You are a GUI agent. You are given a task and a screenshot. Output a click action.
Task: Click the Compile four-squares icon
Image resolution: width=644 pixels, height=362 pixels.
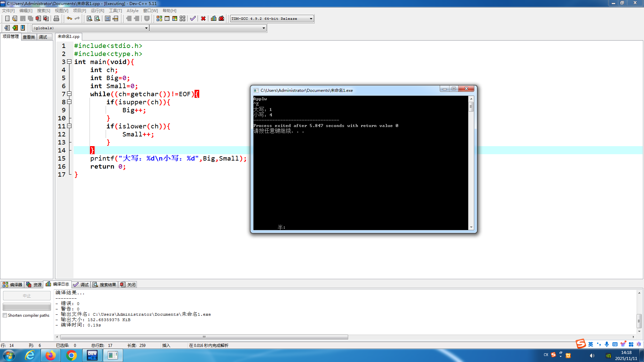(159, 18)
